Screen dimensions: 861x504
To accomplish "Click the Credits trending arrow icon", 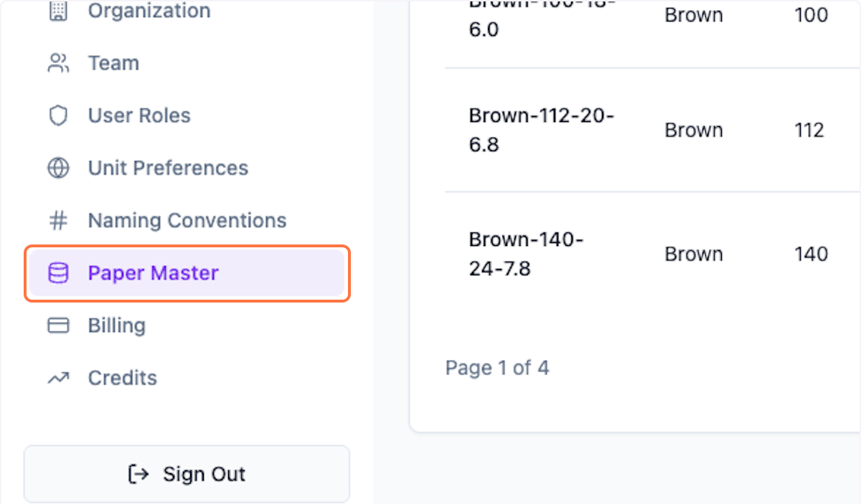I will tap(58, 378).
